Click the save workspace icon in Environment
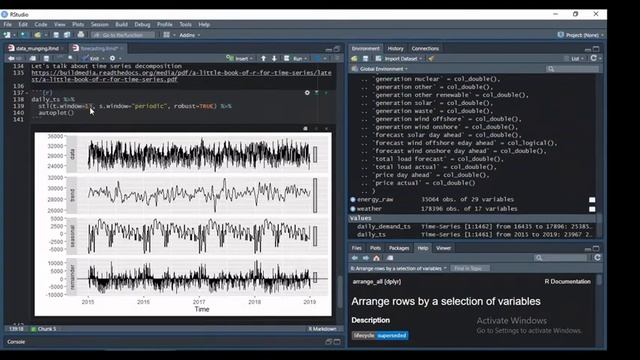Image resolution: width=640 pixels, height=360 pixels. [366, 59]
